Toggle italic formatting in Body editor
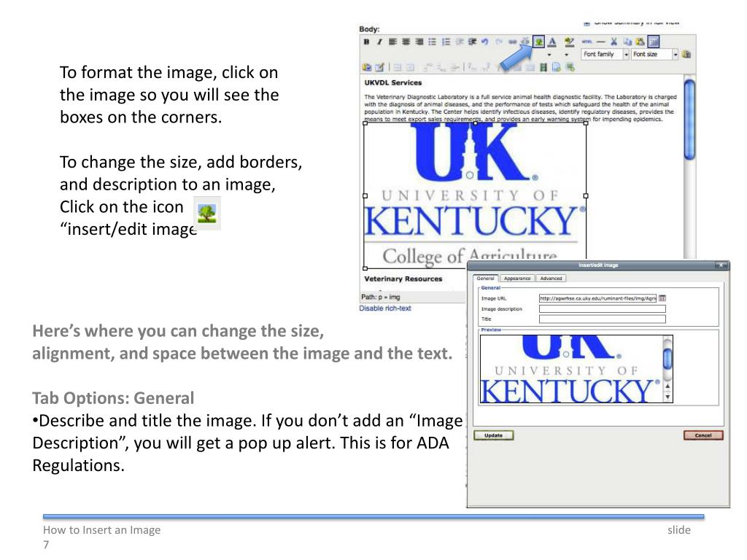Viewport: 747px width, 560px height. pos(379,42)
